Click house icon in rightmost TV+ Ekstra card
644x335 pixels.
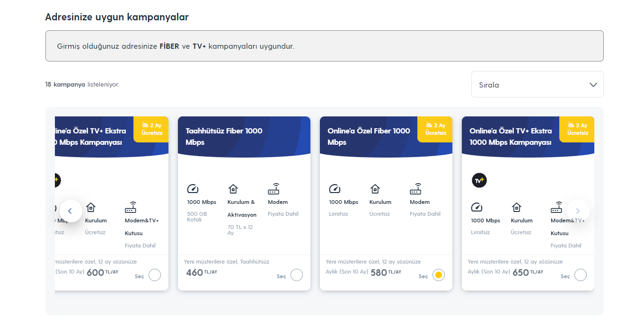[x=517, y=207]
